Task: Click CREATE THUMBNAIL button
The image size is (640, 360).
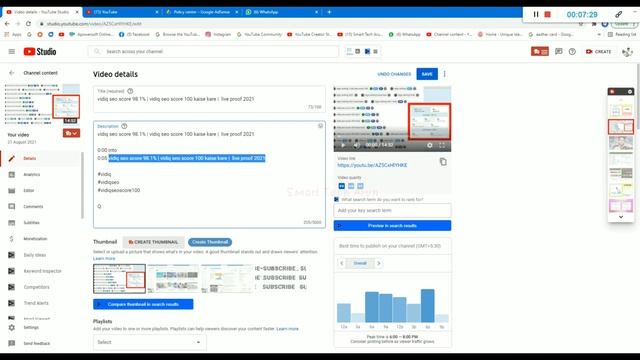Action: tap(153, 242)
